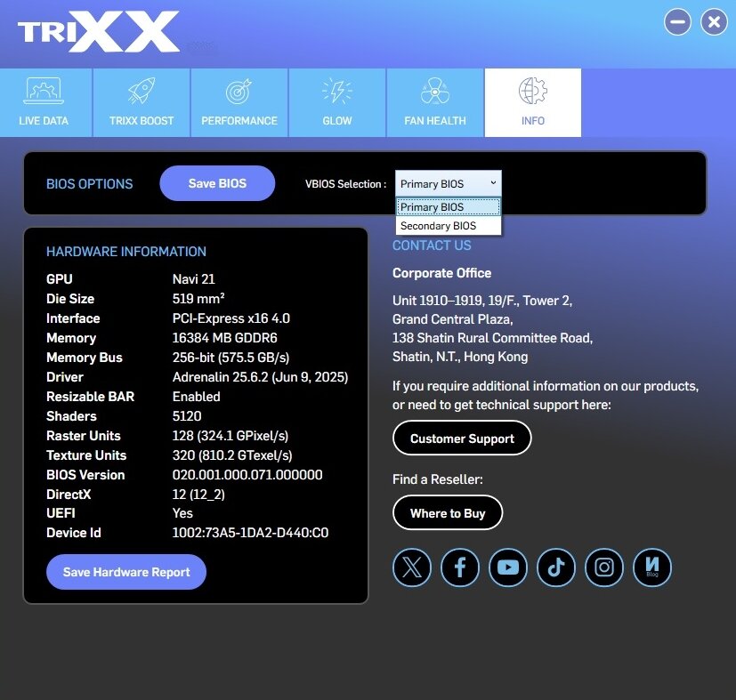Open Sapphire's X social media icon
This screenshot has width=736, height=700.
[411, 567]
